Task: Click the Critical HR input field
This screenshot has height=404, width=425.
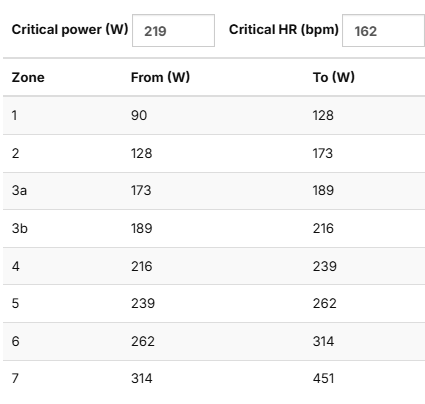Action: click(x=383, y=31)
